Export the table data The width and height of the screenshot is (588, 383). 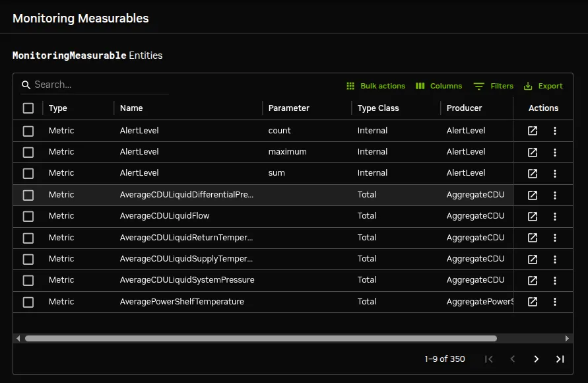click(543, 86)
